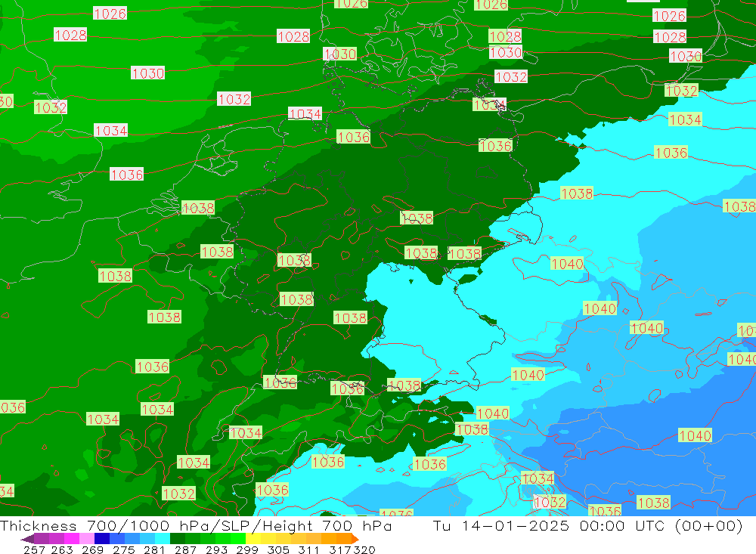Click the legend value 275

(123, 550)
